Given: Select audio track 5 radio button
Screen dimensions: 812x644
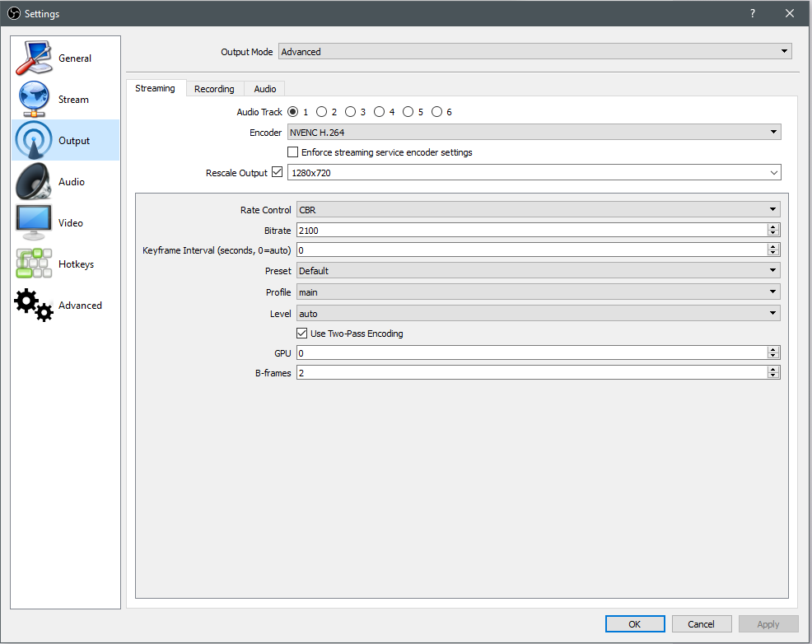Looking at the screenshot, I should 408,112.
